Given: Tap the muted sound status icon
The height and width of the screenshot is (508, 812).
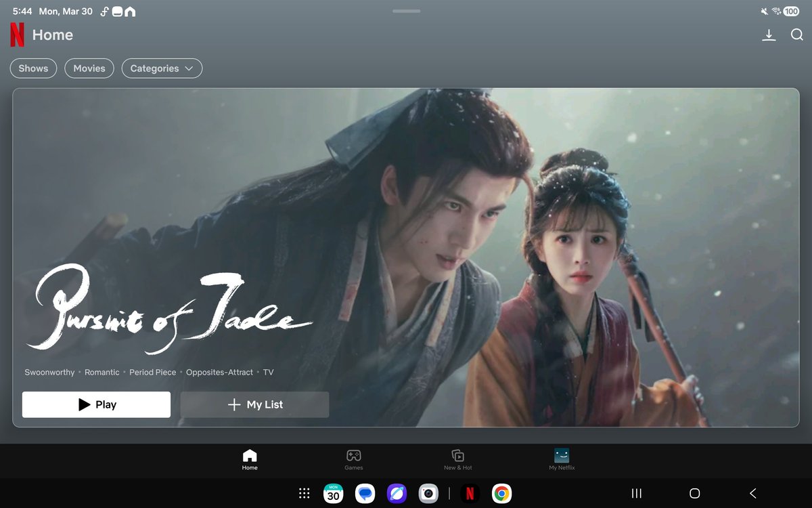Looking at the screenshot, I should tap(765, 12).
